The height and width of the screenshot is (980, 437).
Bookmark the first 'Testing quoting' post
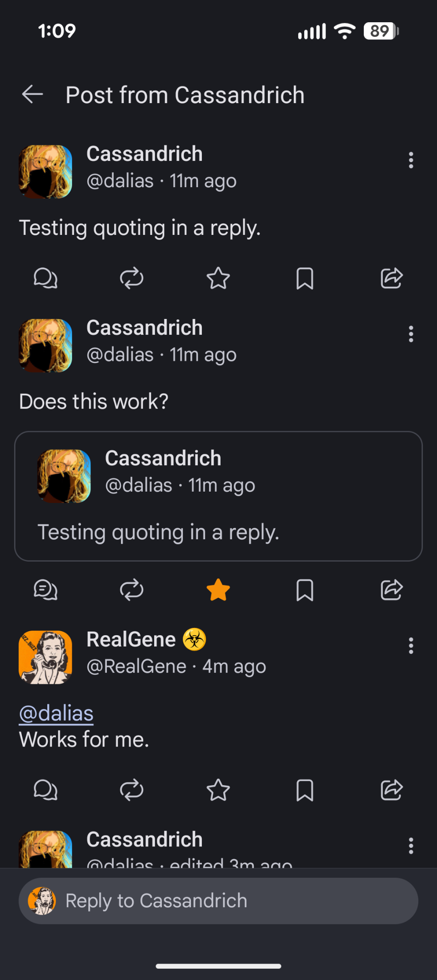click(x=305, y=278)
